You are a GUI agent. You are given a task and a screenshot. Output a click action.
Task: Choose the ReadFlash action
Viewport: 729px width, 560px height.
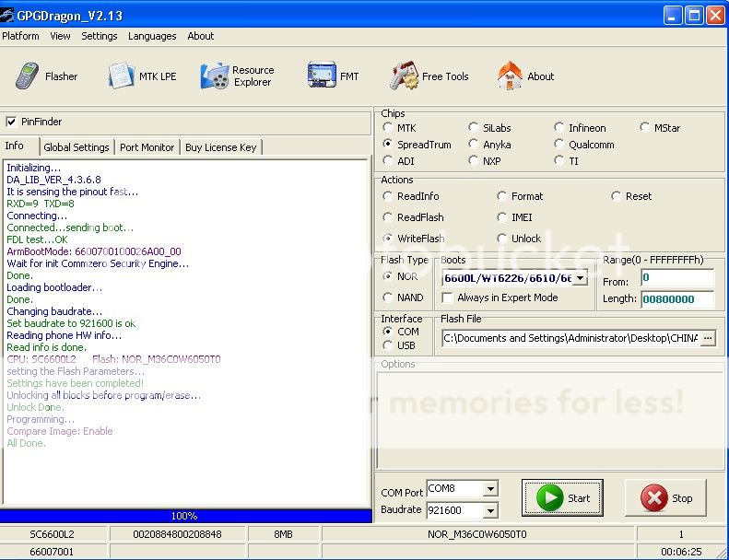point(387,217)
